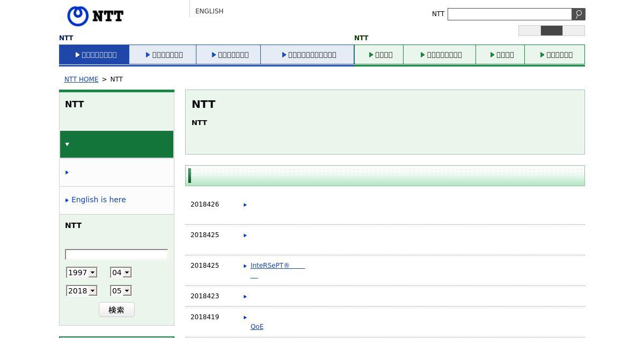This screenshot has width=644, height=338.
Task: Open the end year dropdown showing 2018
Action: [82, 291]
